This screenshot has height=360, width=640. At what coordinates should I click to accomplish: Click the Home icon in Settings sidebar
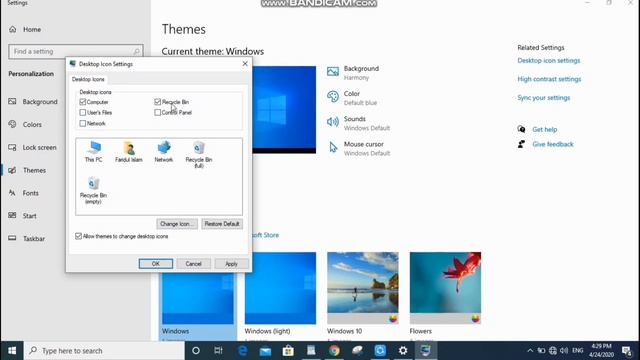click(x=13, y=29)
